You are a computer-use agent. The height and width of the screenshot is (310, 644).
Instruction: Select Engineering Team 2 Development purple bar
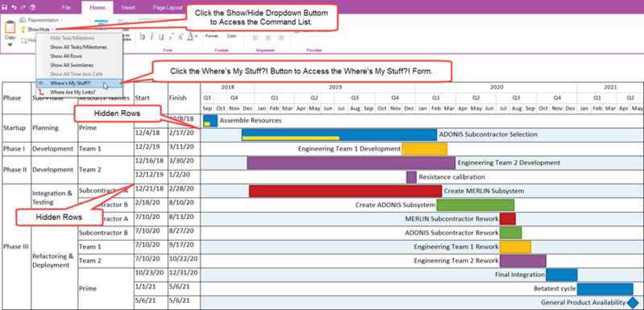pos(351,163)
